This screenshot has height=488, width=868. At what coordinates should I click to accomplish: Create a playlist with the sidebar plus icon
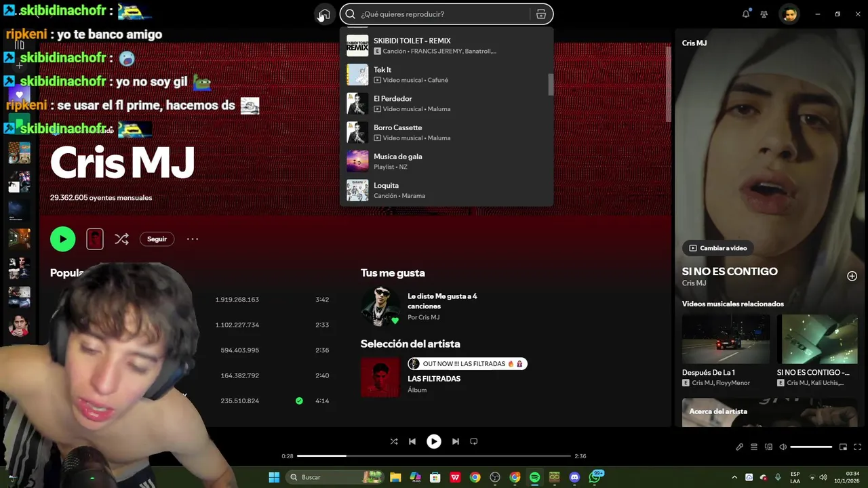coord(19,66)
